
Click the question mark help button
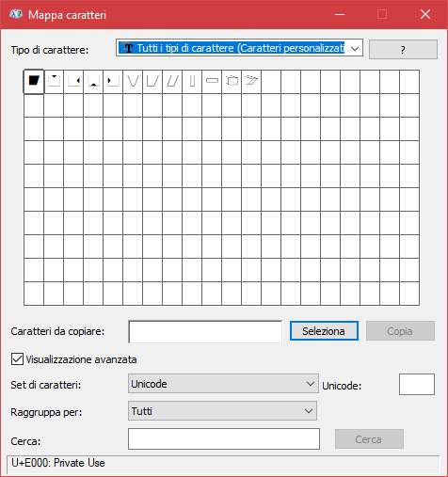(x=403, y=49)
